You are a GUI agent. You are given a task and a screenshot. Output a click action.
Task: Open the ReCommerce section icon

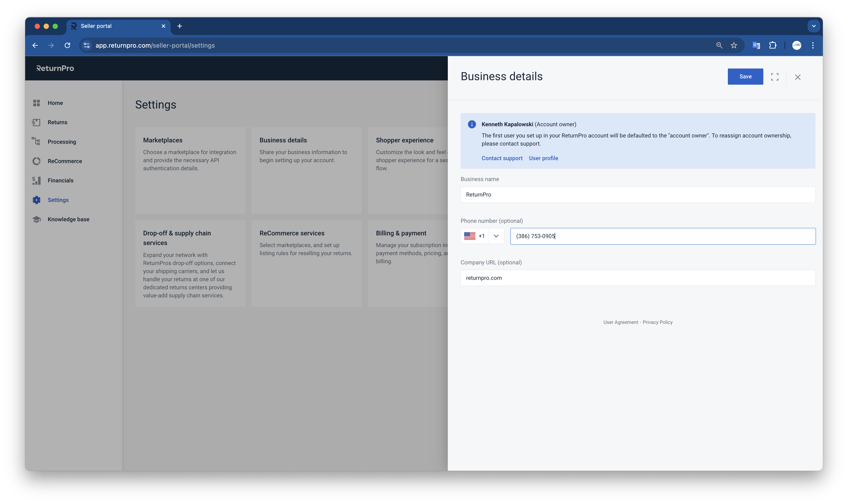[x=36, y=161]
